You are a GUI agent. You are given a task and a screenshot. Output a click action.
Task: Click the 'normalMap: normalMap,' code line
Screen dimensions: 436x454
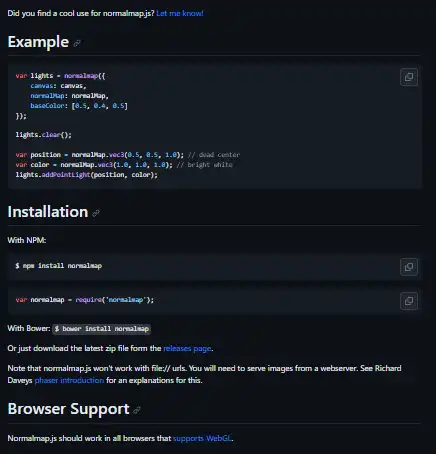[x=70, y=96]
